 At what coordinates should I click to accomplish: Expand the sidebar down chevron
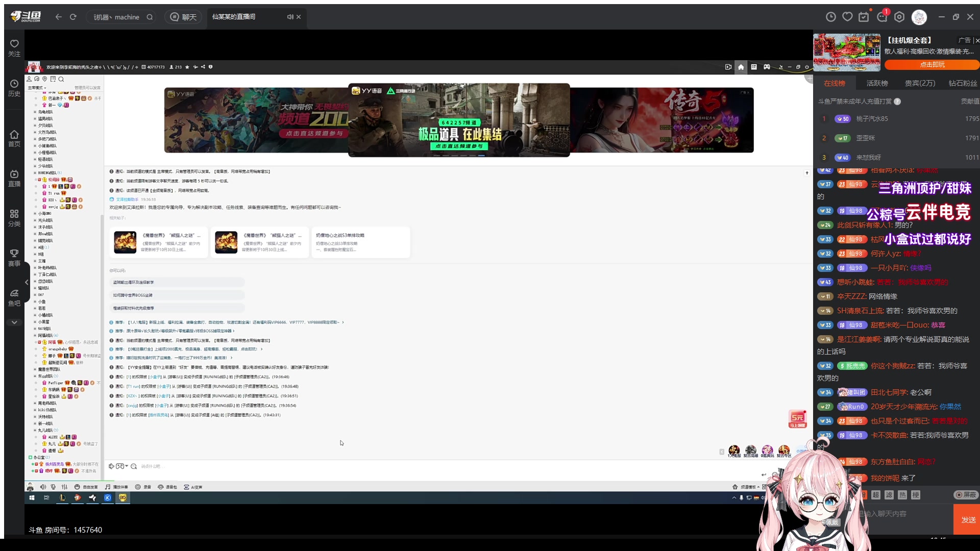(x=14, y=322)
